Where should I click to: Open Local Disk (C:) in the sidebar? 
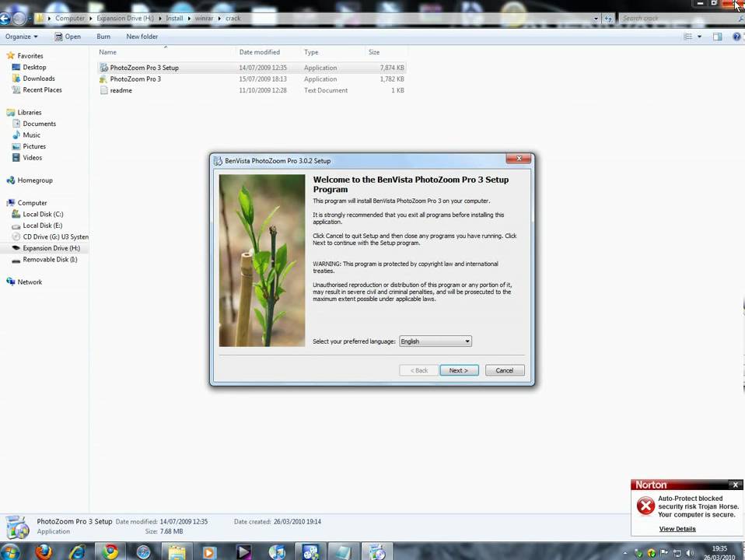coord(43,215)
